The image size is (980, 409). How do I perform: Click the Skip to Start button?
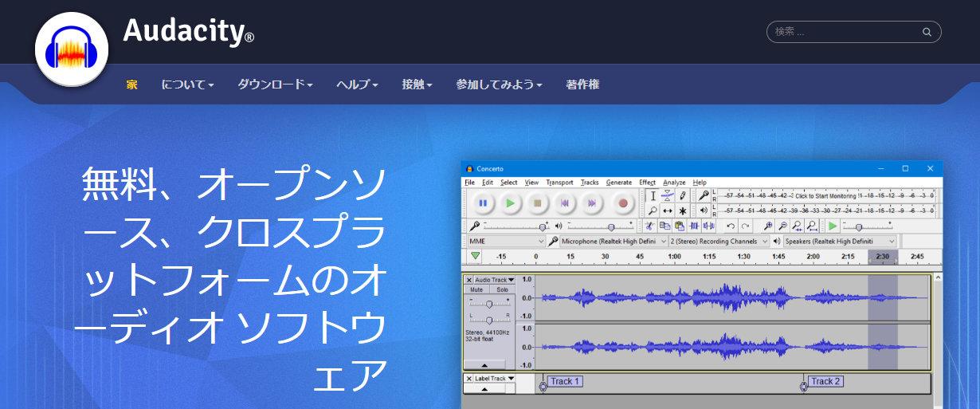[x=564, y=203]
